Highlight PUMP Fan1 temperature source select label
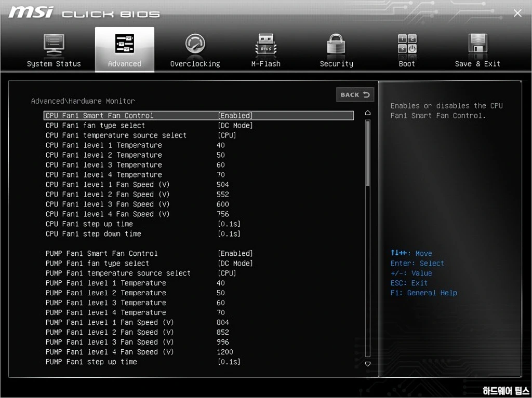 coord(118,273)
